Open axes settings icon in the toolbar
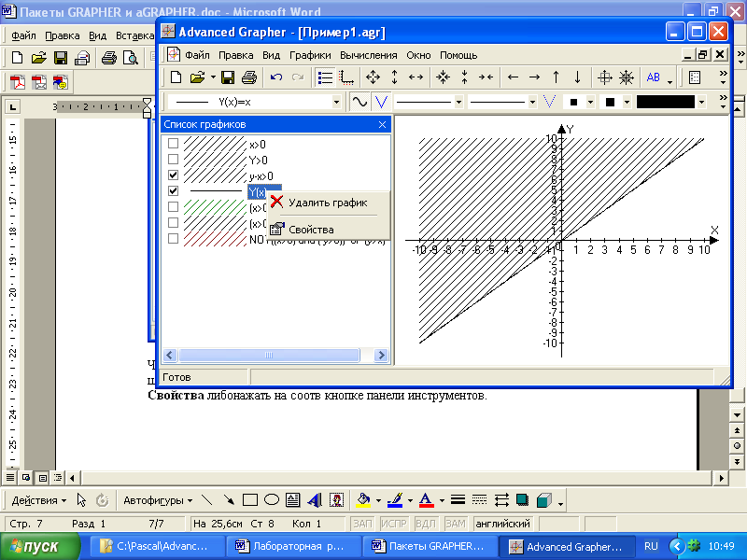The width and height of the screenshot is (747, 560). click(x=346, y=77)
